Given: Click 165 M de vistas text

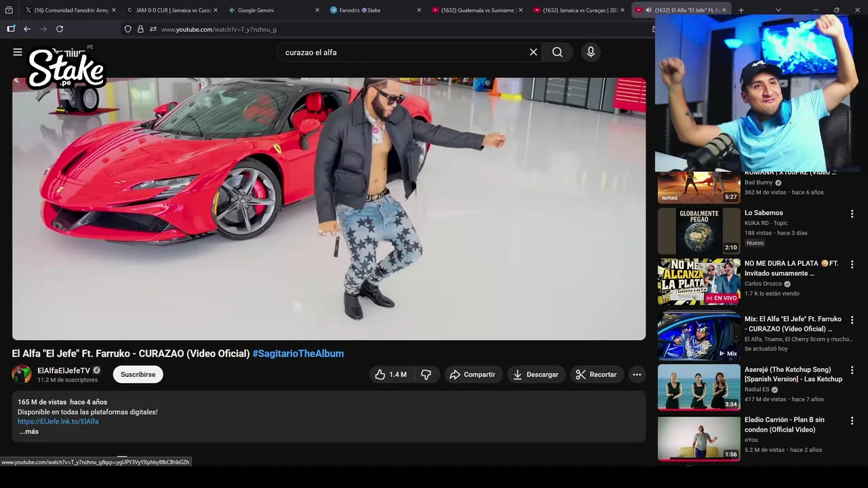Looking at the screenshot, I should (x=42, y=402).
